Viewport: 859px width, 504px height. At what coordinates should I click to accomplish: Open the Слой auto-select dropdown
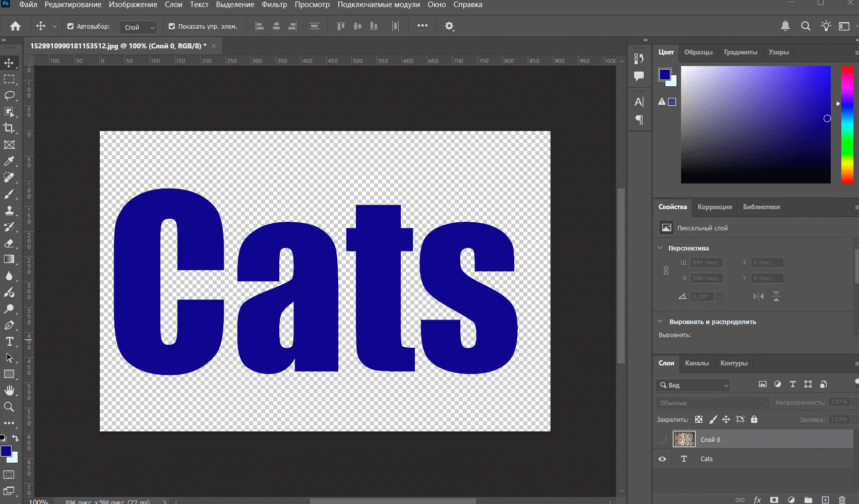click(139, 27)
